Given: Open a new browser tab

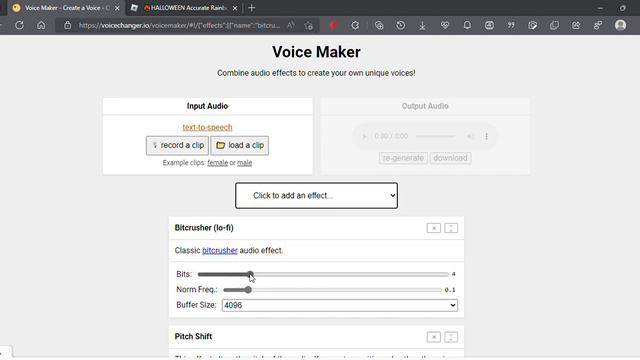Looking at the screenshot, I should [251, 8].
